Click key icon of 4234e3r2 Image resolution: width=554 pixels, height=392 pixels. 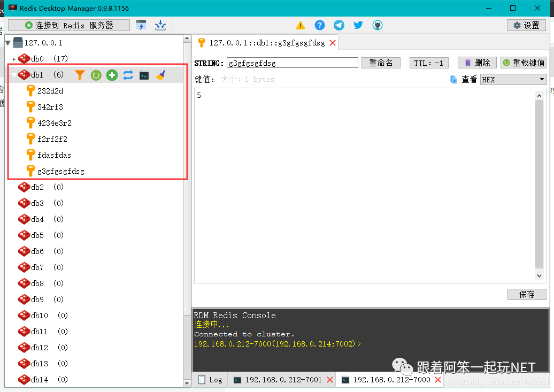point(30,123)
